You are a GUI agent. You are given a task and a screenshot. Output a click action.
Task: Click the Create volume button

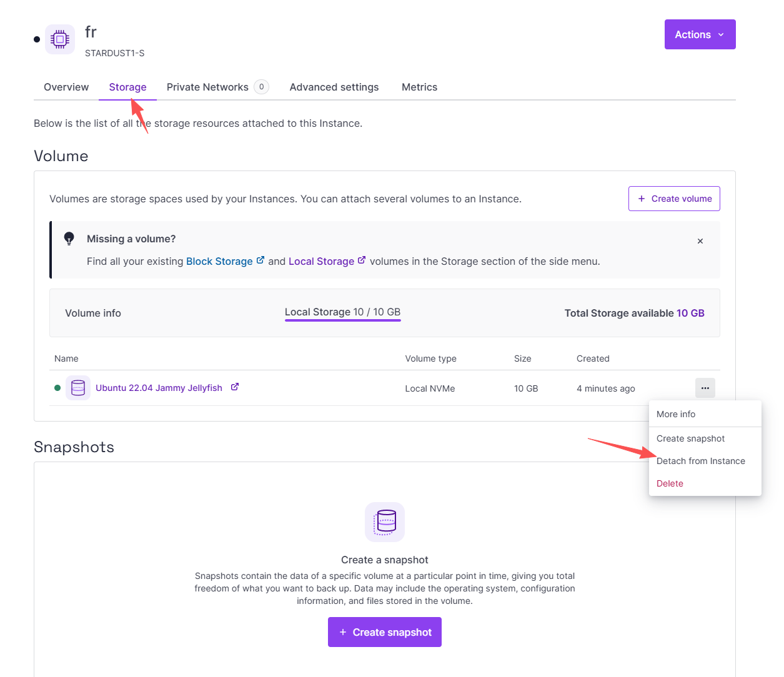tap(674, 199)
